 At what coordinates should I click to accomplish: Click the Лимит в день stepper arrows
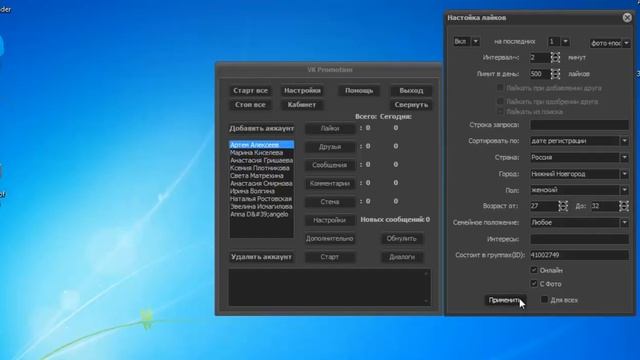[x=555, y=74]
